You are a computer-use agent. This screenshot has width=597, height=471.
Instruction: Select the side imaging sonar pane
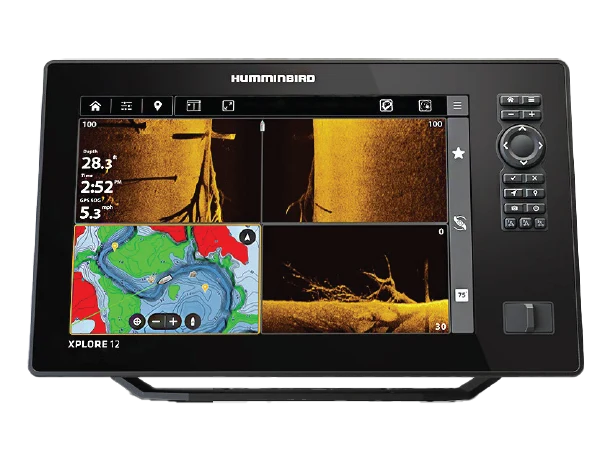(263, 170)
